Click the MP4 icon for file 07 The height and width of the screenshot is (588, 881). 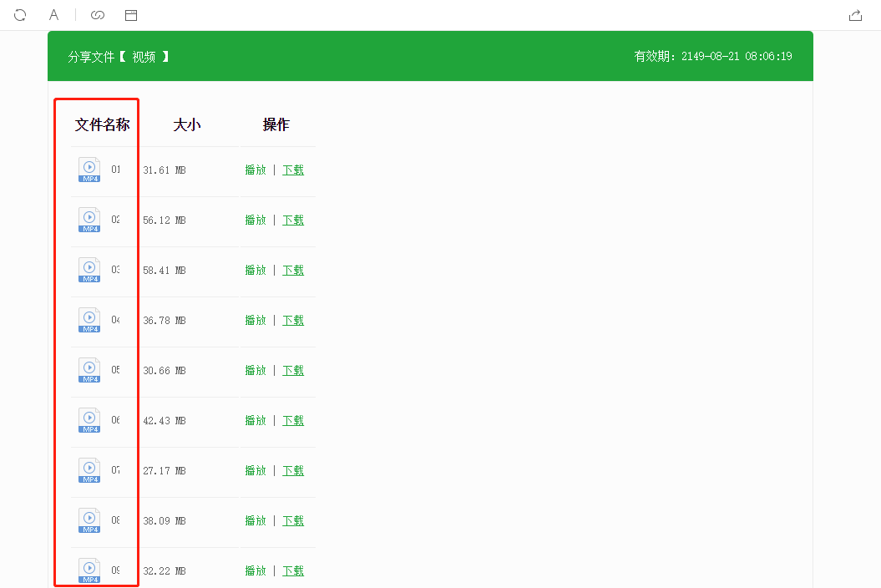pos(89,470)
